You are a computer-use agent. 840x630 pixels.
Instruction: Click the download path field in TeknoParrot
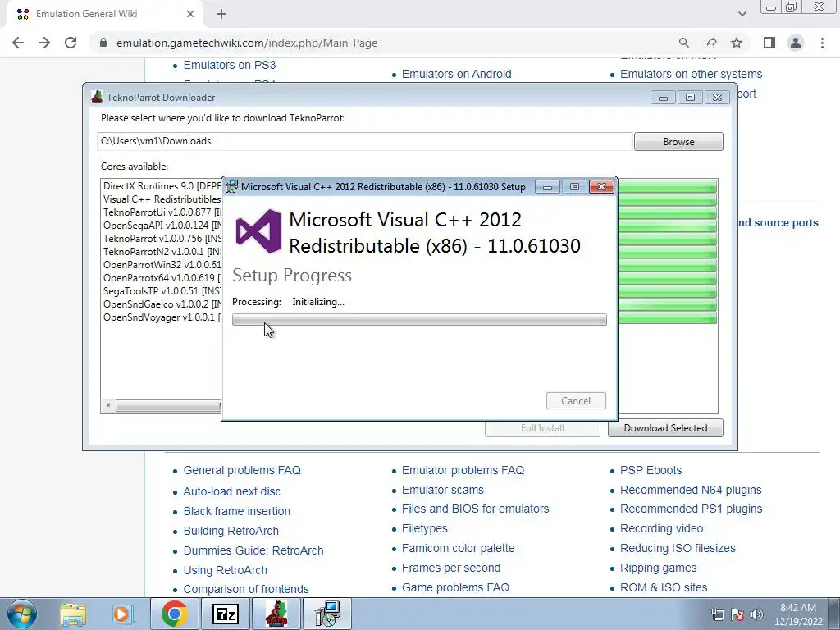pos(365,141)
